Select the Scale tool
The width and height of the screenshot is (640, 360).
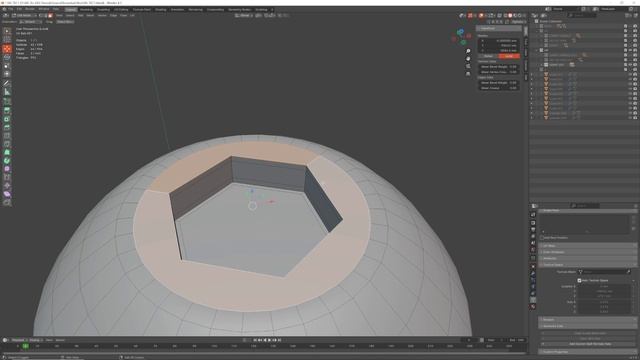click(x=7, y=66)
